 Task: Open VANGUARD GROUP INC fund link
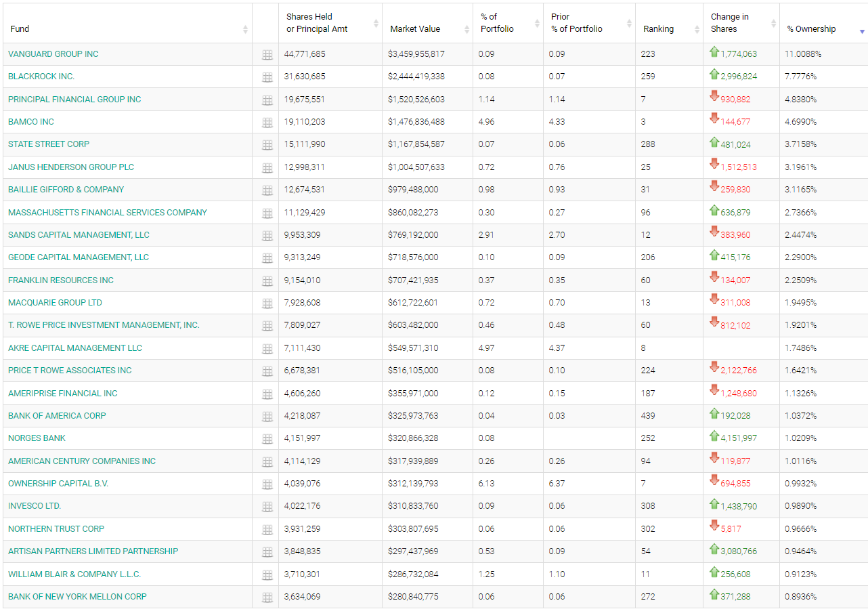click(x=53, y=54)
